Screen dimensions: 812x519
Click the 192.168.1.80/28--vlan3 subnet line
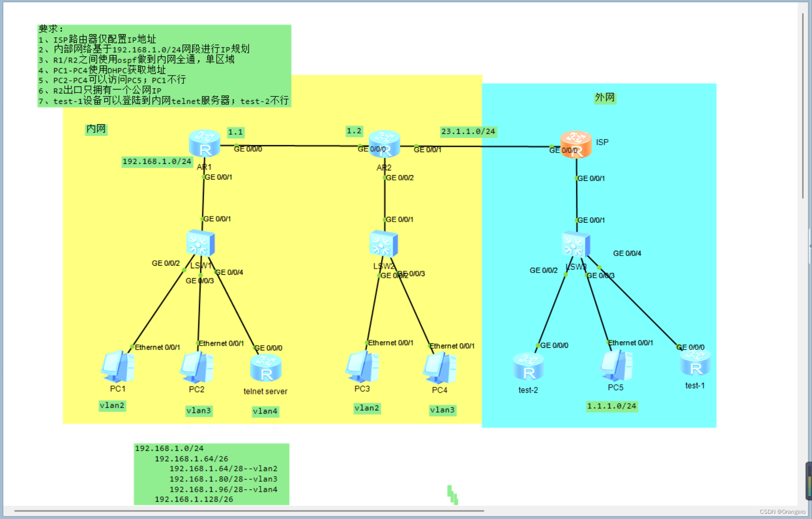tap(223, 479)
